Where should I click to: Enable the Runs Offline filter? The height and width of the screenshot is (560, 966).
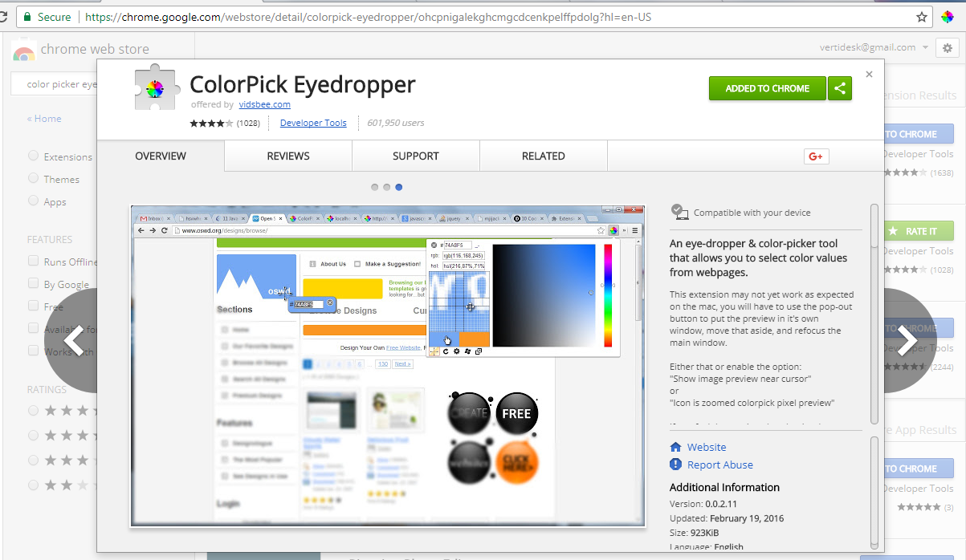pos(33,261)
